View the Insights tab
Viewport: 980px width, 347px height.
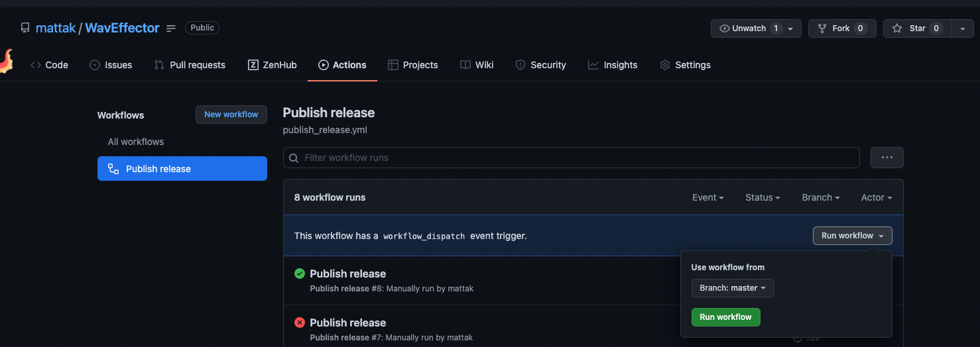click(x=613, y=65)
